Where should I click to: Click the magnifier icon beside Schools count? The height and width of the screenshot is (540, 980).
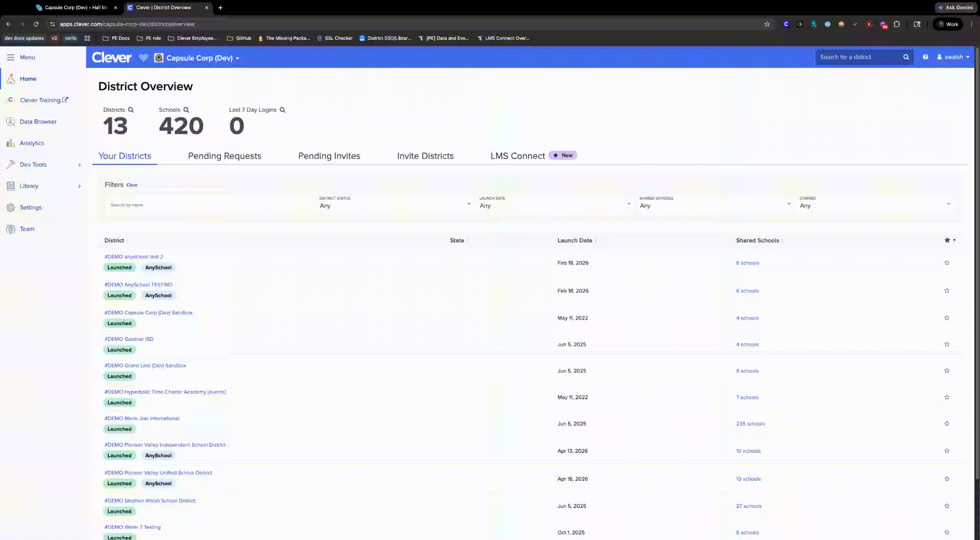click(186, 110)
